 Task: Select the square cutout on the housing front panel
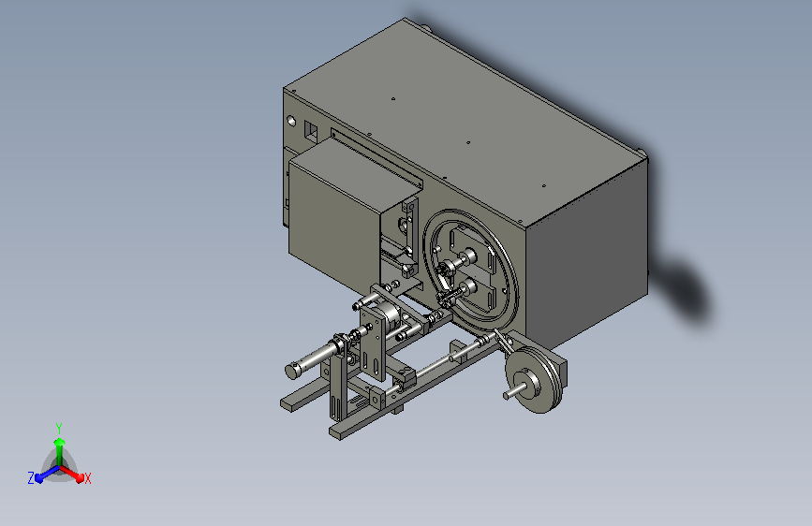tap(311, 132)
